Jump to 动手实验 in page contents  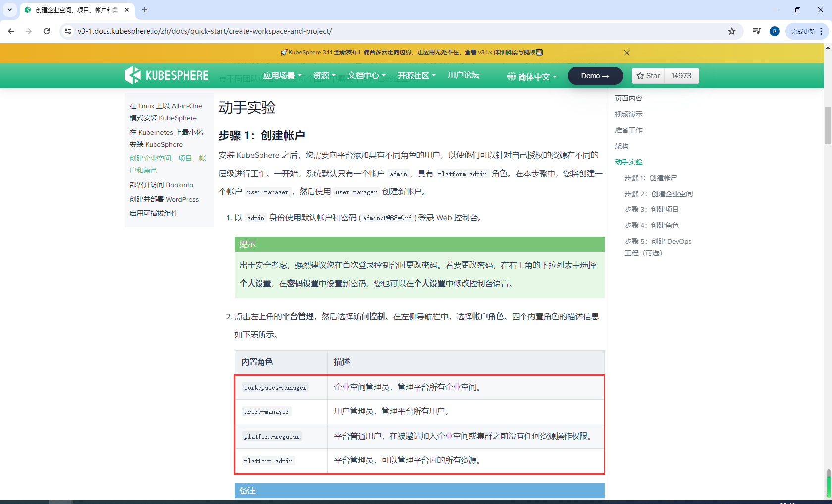pyautogui.click(x=628, y=162)
